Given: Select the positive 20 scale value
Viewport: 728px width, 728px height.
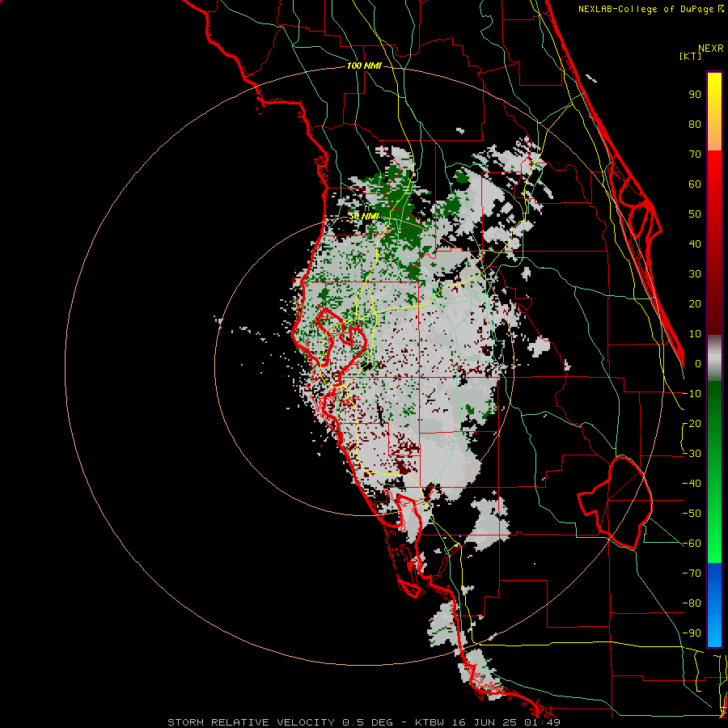Looking at the screenshot, I should tap(695, 303).
